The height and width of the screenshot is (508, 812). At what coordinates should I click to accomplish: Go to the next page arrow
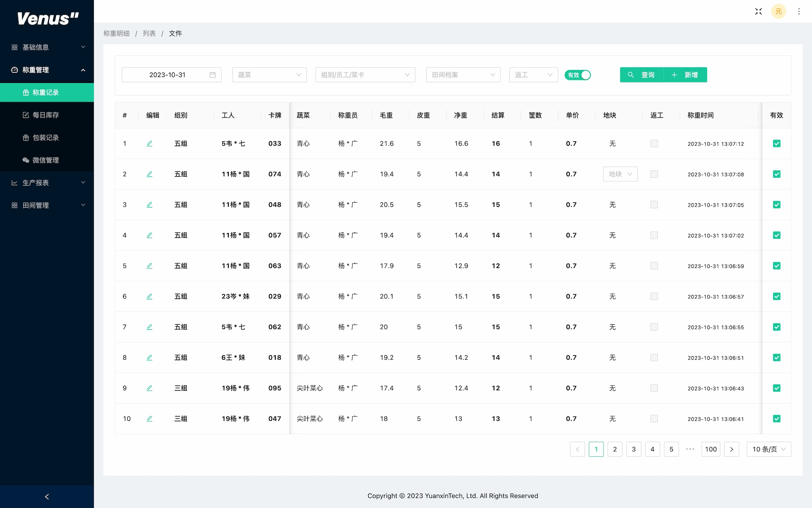click(732, 449)
